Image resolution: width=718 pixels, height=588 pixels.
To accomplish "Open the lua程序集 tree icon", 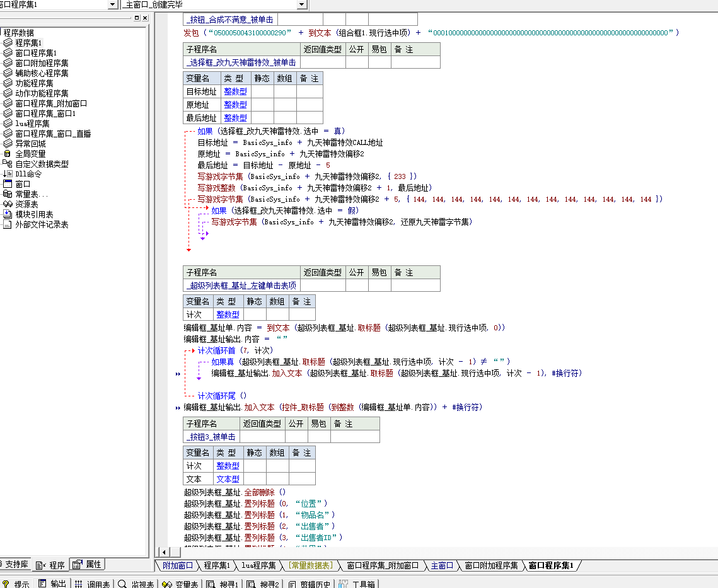I will [8, 123].
